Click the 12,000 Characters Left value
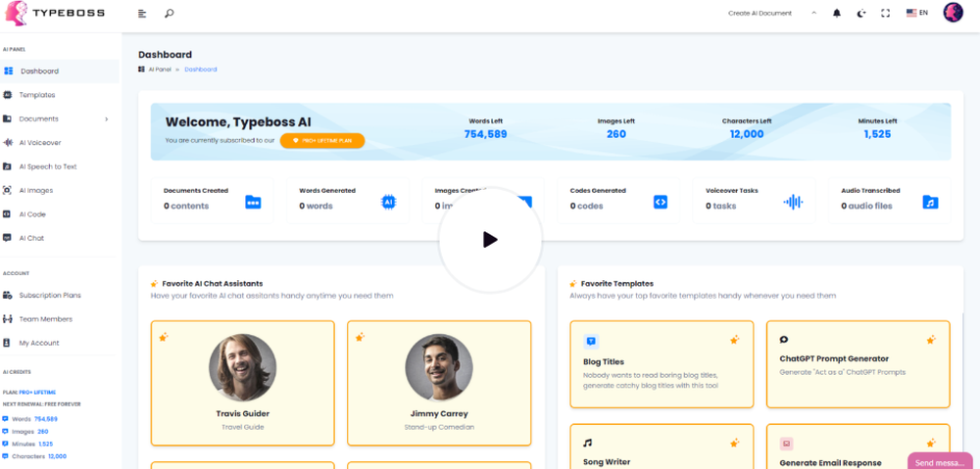 pos(747,134)
